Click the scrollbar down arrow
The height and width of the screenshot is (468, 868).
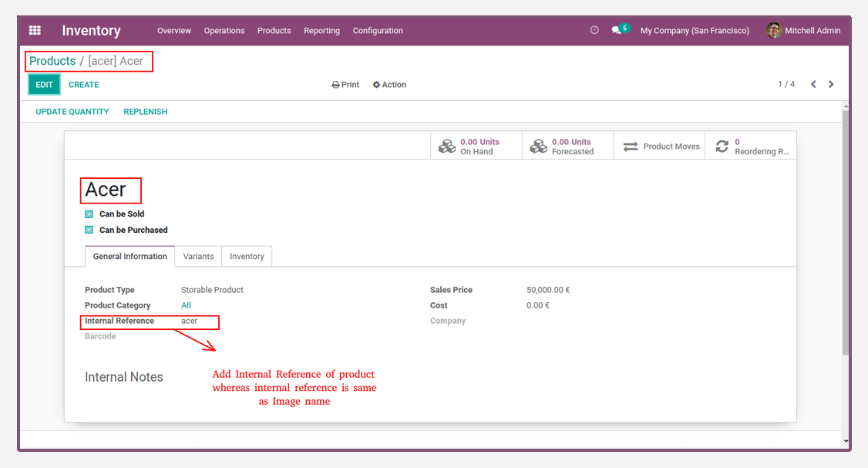coord(846,442)
